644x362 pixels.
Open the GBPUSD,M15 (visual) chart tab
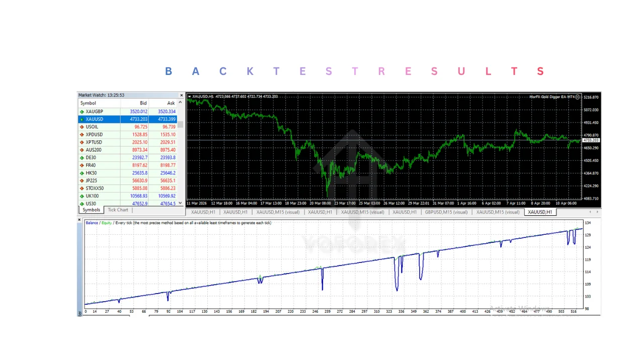click(446, 212)
